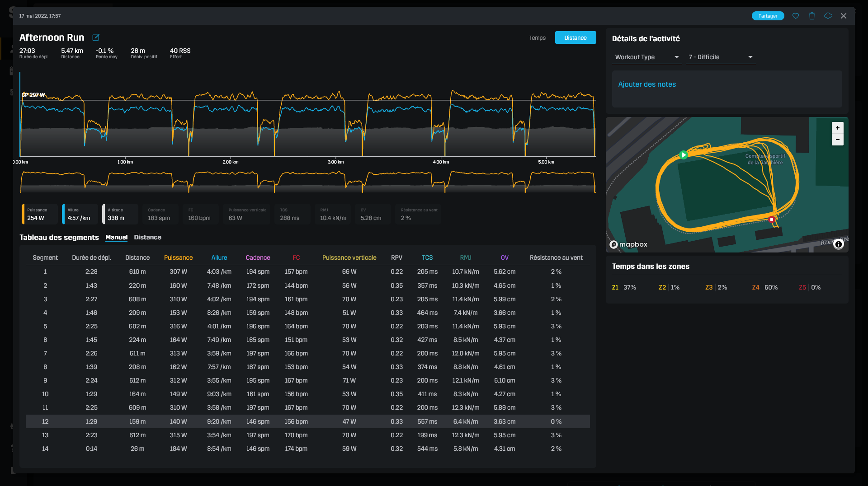
Task: Click 'Ajouter des notes' to add notes
Action: coord(647,84)
